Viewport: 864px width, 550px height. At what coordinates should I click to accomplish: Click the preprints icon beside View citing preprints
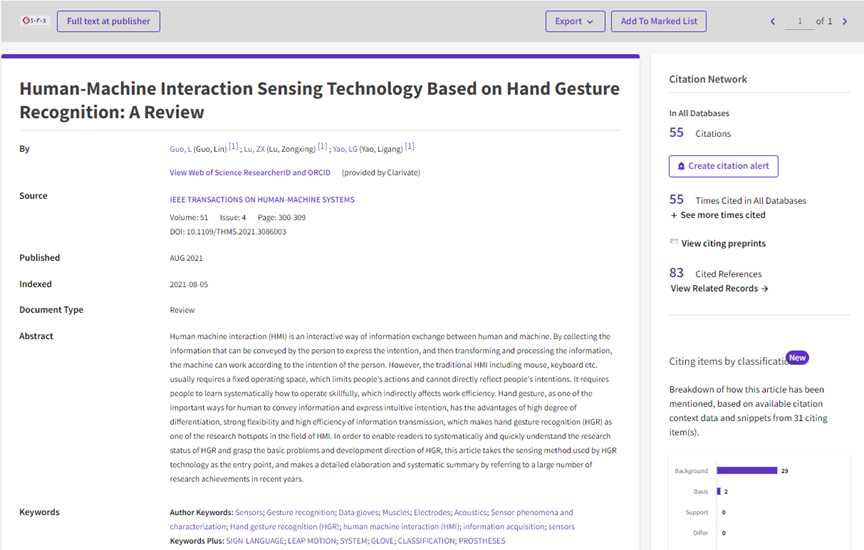click(674, 243)
